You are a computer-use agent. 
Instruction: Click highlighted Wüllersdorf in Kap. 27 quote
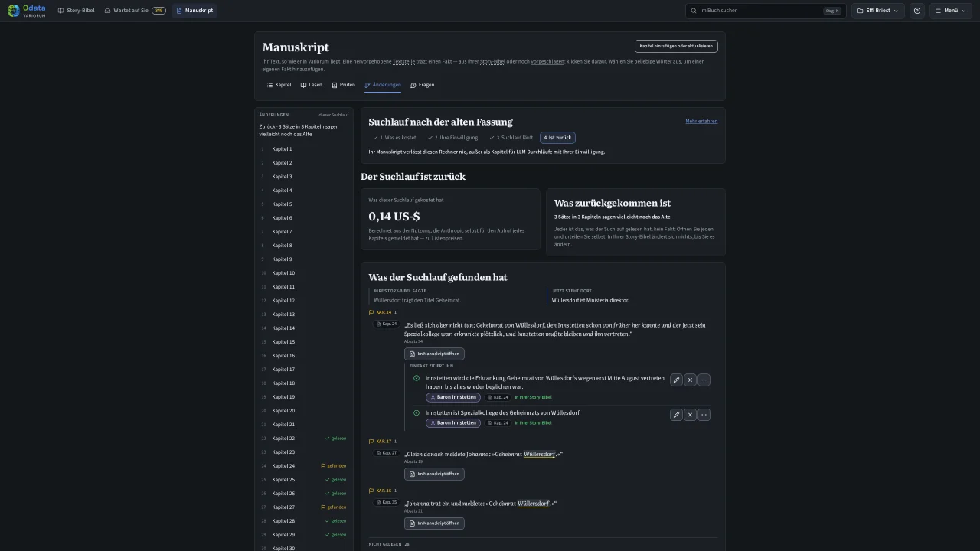tap(539, 454)
